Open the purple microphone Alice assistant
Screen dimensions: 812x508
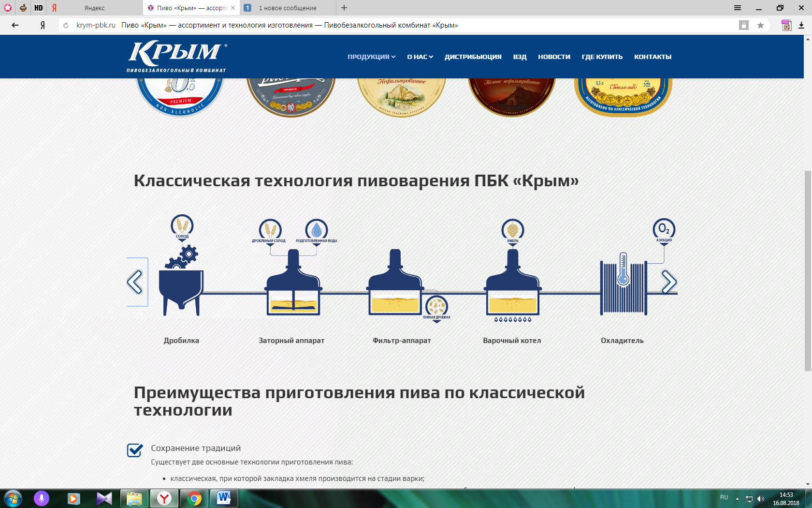coord(42,498)
